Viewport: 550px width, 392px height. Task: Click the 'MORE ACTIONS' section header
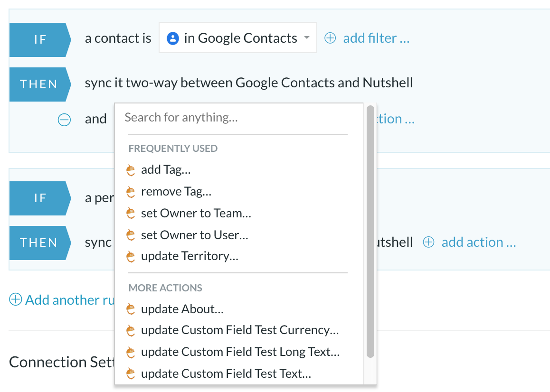[x=165, y=288]
